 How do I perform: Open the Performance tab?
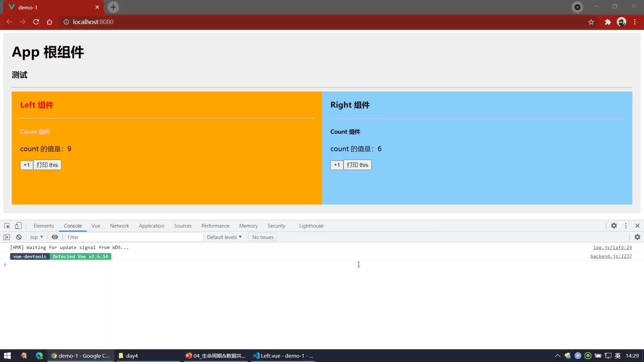tap(215, 226)
